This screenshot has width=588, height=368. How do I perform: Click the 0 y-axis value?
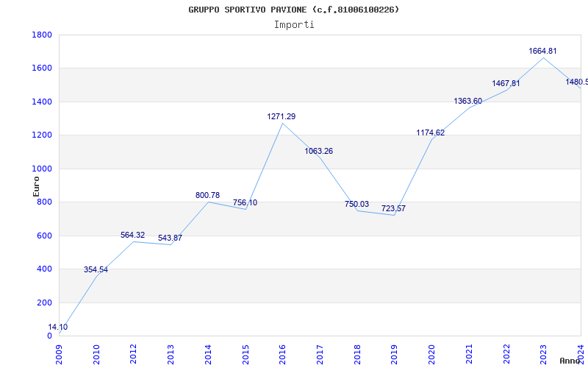point(49,336)
